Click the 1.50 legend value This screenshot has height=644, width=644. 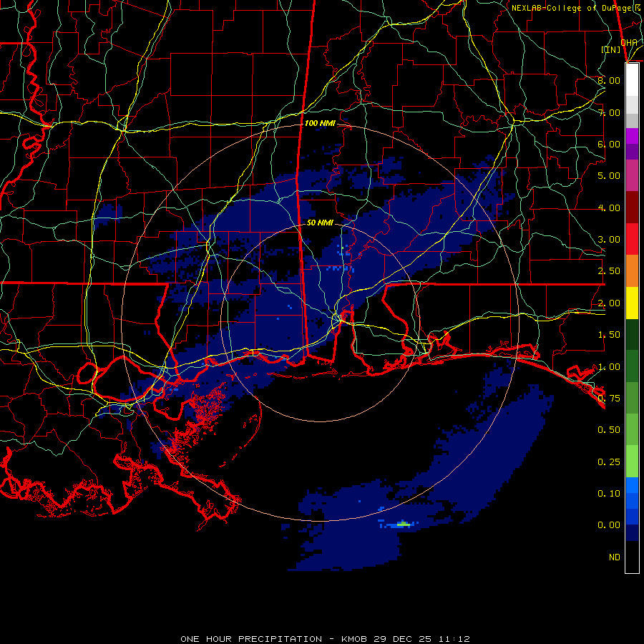[609, 335]
